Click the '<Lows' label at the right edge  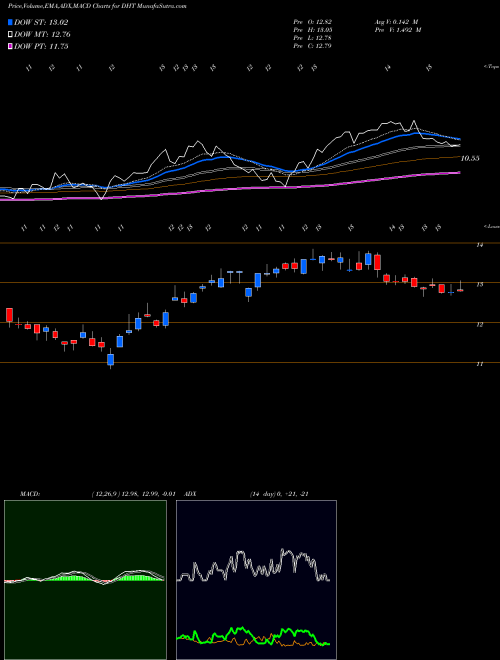[491, 226]
